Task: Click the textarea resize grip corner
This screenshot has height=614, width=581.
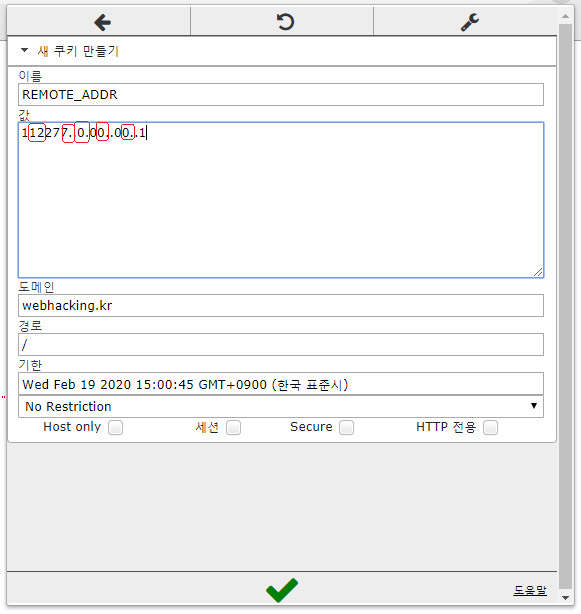Action: [x=538, y=272]
